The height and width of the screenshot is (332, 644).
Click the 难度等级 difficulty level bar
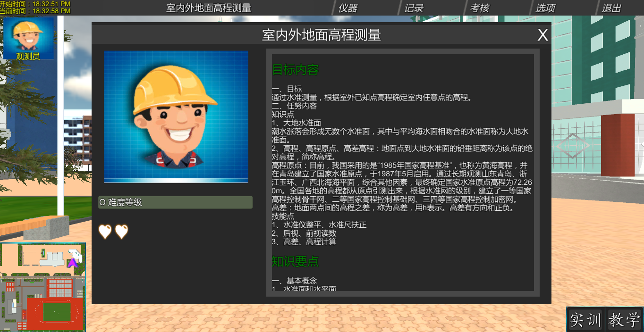(175, 202)
